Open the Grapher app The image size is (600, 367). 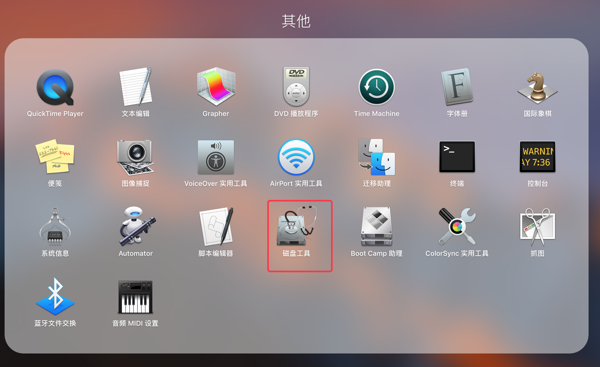[216, 87]
